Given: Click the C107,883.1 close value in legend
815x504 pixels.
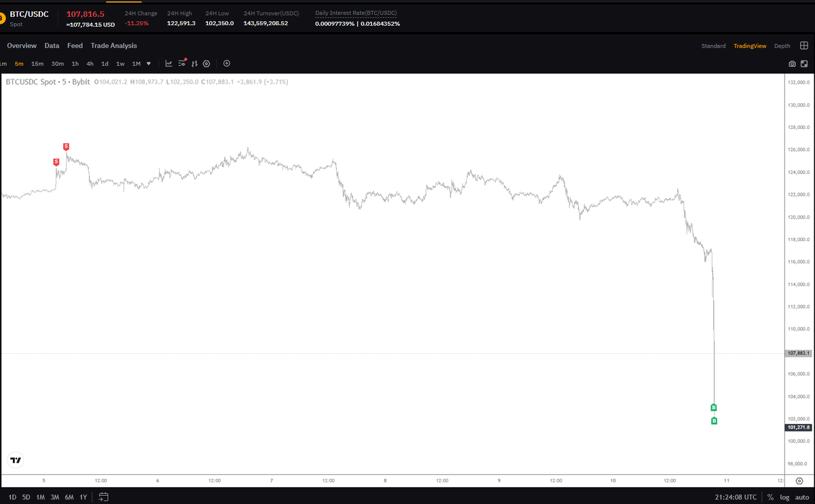Looking at the screenshot, I should coord(217,82).
